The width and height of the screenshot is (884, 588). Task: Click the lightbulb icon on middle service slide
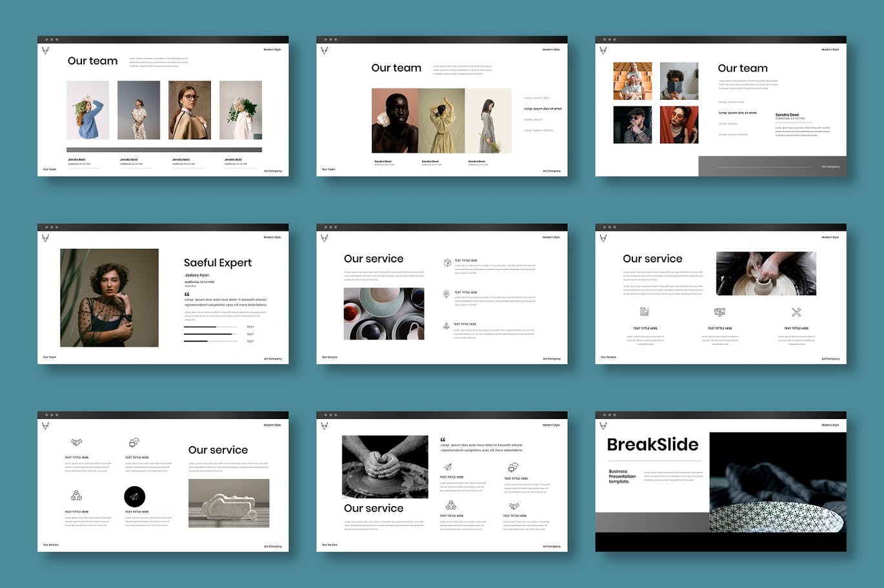click(446, 294)
